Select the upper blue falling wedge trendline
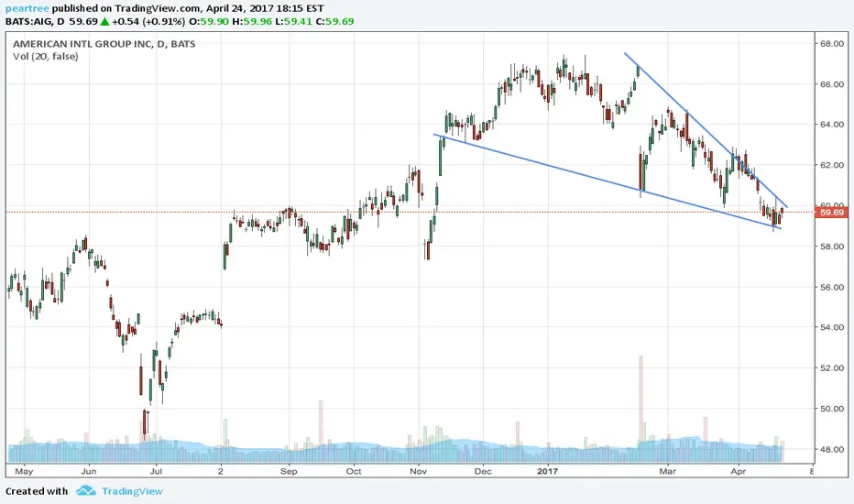The width and height of the screenshot is (854, 504). [706, 130]
